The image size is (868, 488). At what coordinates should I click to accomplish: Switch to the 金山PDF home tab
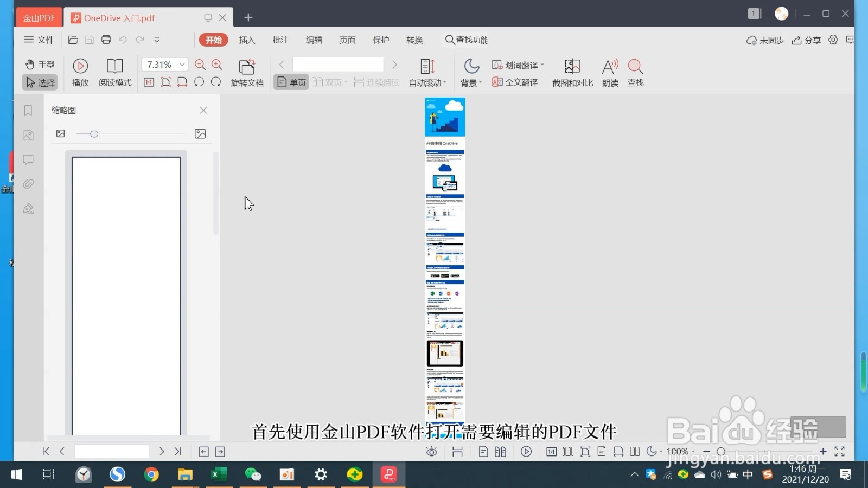pos(39,18)
